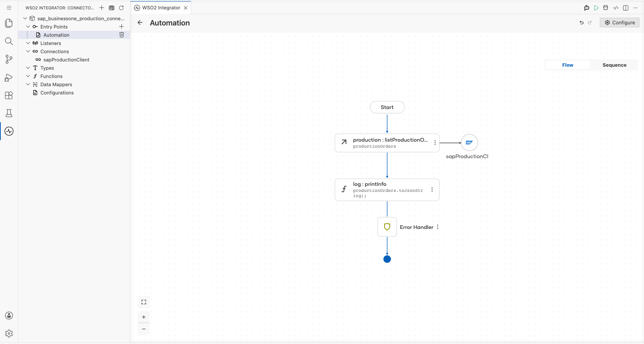Open the editor more actions ellipsis
Image resolution: width=644 pixels, height=344 pixels.
click(x=635, y=7)
